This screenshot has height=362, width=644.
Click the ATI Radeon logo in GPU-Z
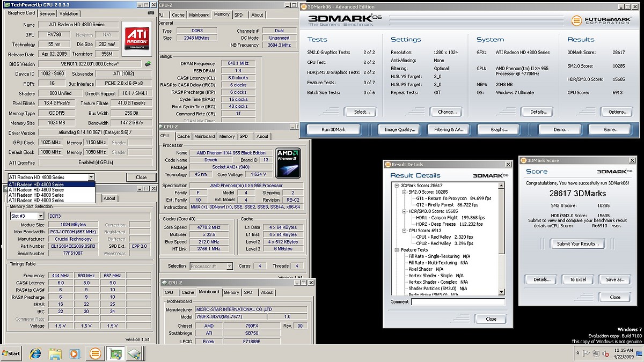tap(137, 38)
